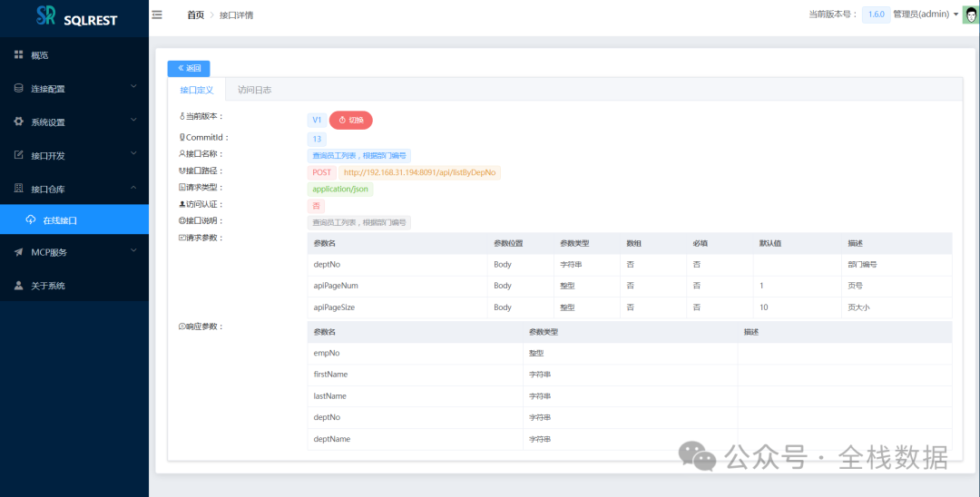Click the 接口开发 edit icon
Screen dimensions: 980x497
pyautogui.click(x=18, y=155)
